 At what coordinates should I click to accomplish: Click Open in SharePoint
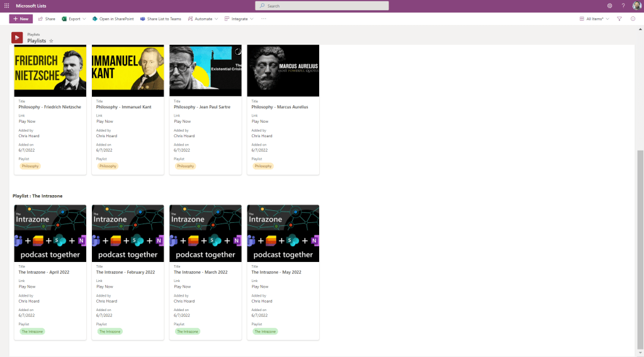coord(113,19)
